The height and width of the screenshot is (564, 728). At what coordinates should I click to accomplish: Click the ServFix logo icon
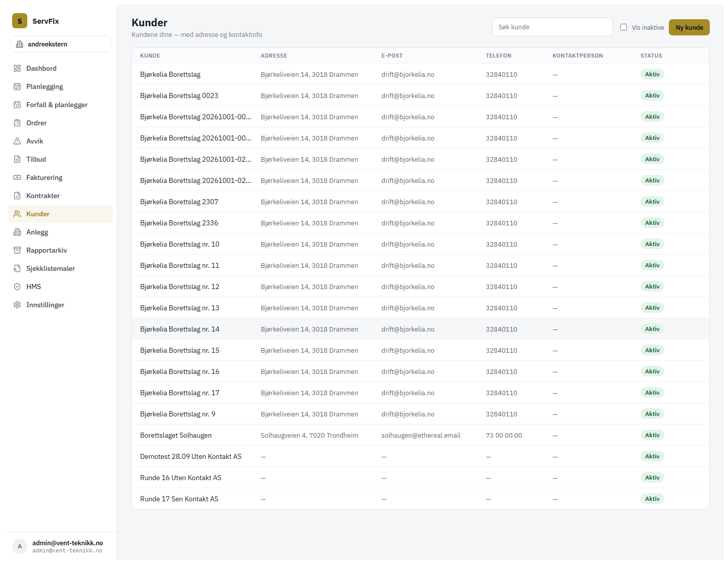(20, 21)
